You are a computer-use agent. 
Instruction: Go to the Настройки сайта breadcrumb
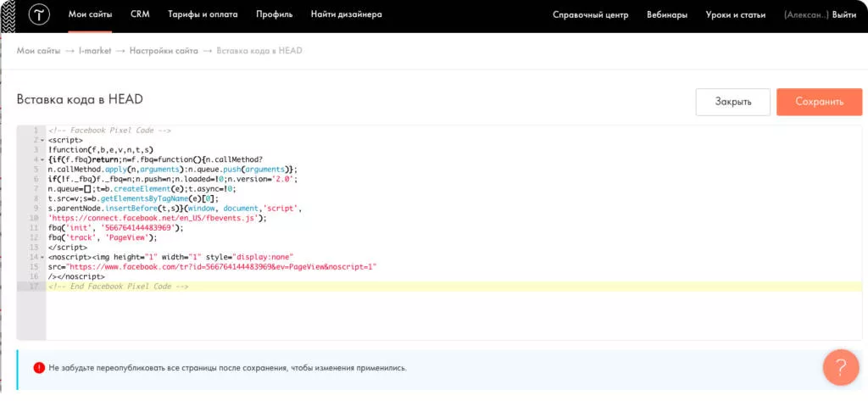coord(164,51)
